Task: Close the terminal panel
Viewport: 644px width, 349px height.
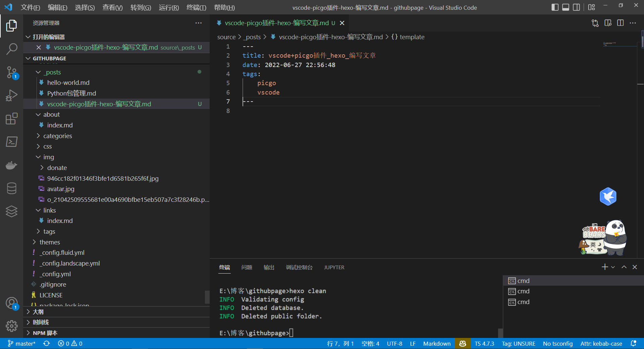Action: 635,267
